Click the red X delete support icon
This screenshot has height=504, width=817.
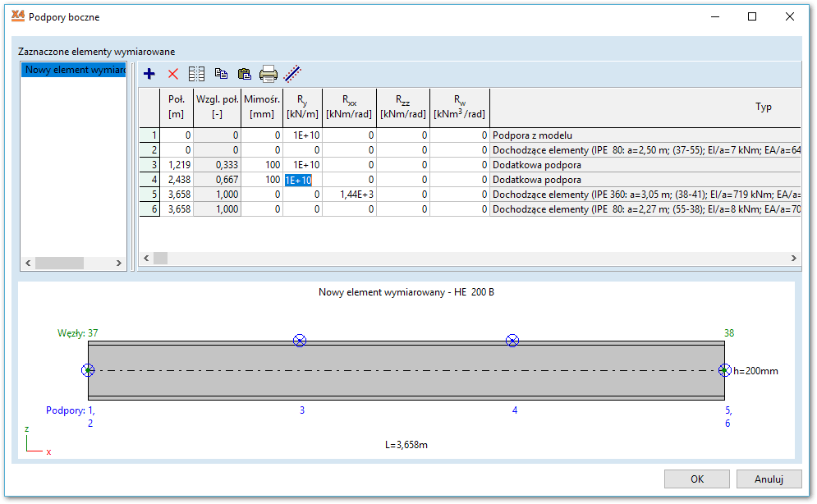172,74
